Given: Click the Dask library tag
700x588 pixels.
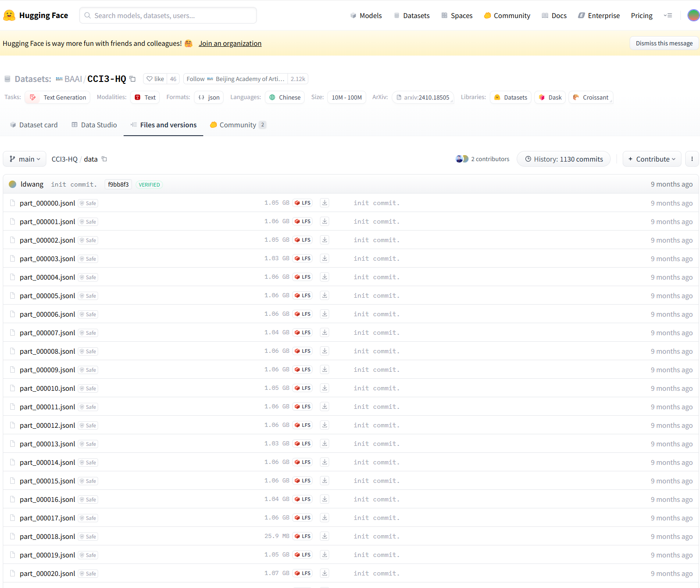Looking at the screenshot, I should pyautogui.click(x=550, y=97).
